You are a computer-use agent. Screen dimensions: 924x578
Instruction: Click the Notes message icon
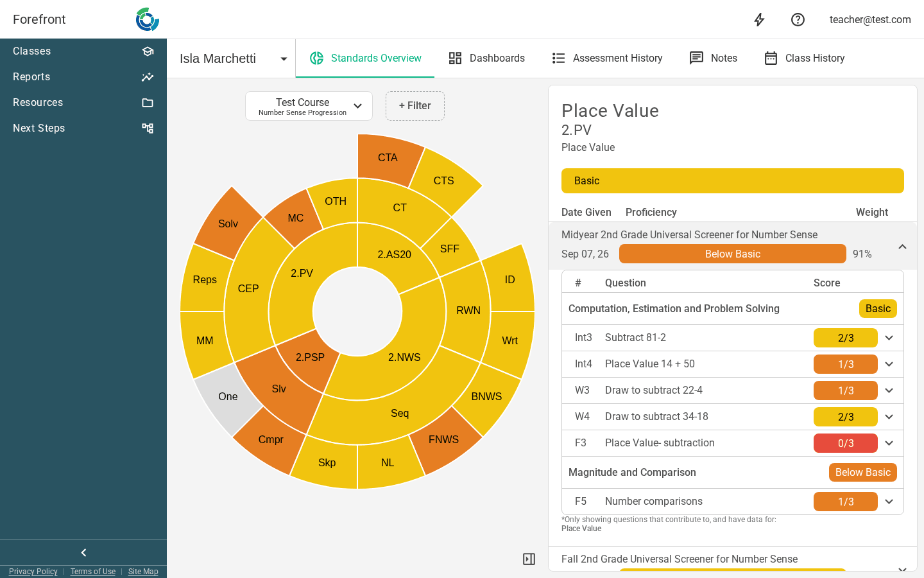tap(696, 58)
